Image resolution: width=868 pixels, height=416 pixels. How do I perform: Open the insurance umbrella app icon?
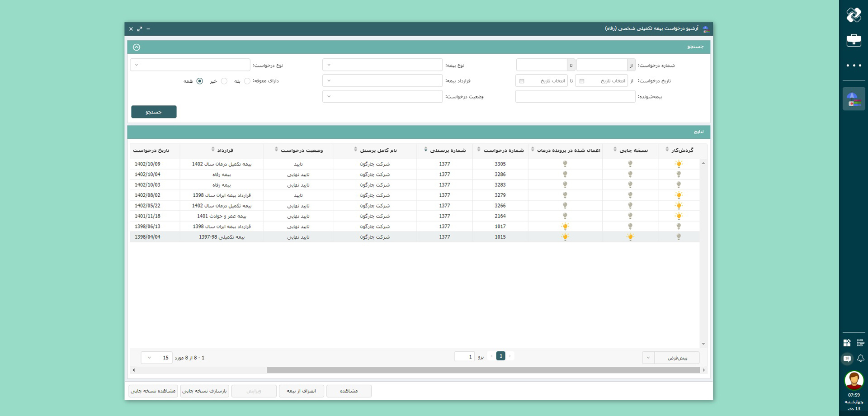(x=854, y=99)
